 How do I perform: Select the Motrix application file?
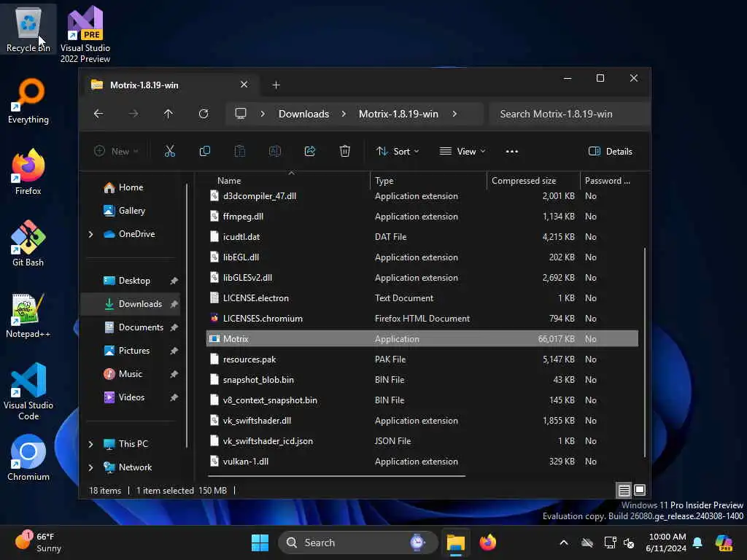(422, 338)
